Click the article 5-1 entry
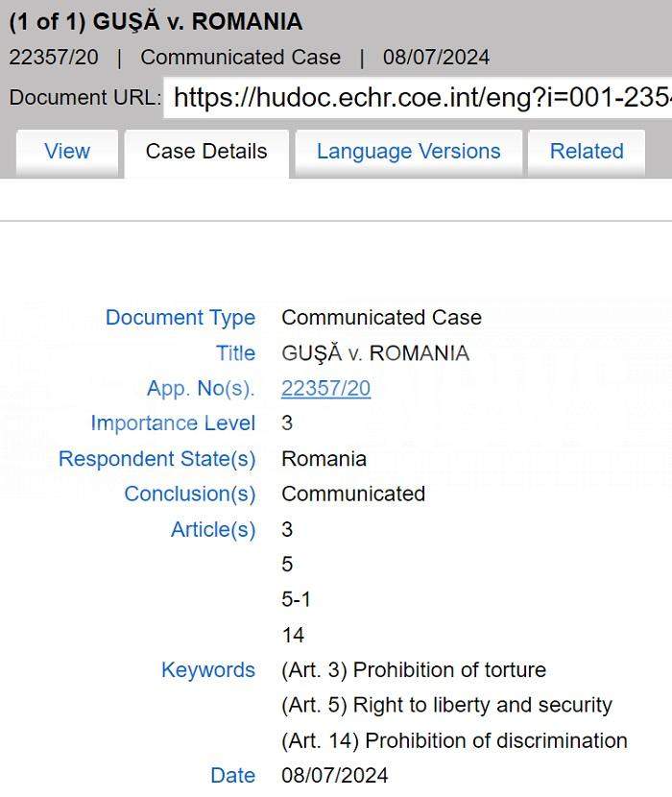The image size is (672, 797). [296, 600]
